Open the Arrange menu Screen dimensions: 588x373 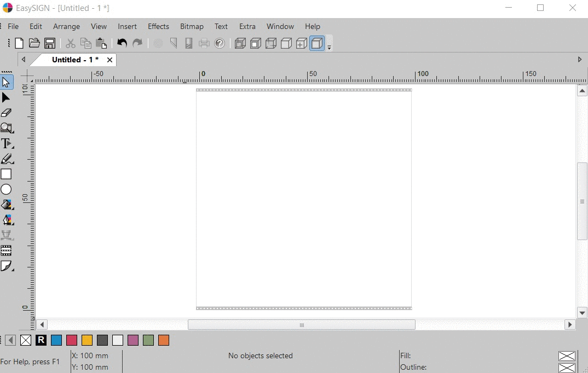coord(66,27)
